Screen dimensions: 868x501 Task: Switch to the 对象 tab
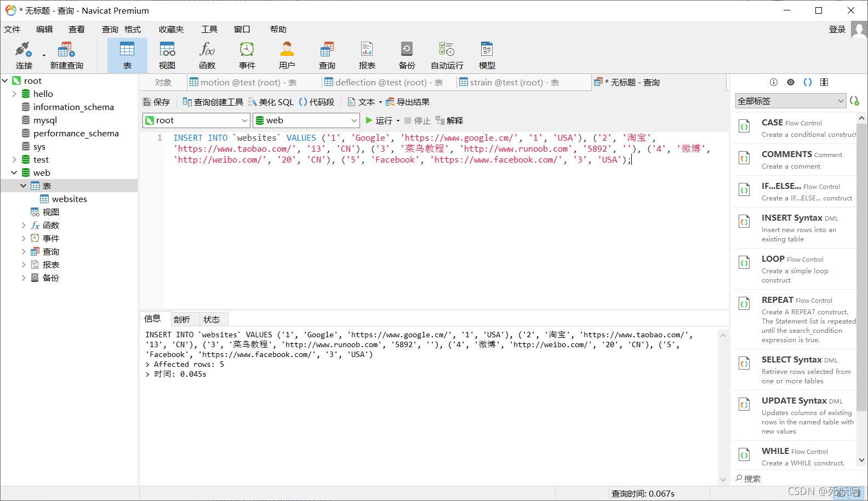(x=163, y=83)
